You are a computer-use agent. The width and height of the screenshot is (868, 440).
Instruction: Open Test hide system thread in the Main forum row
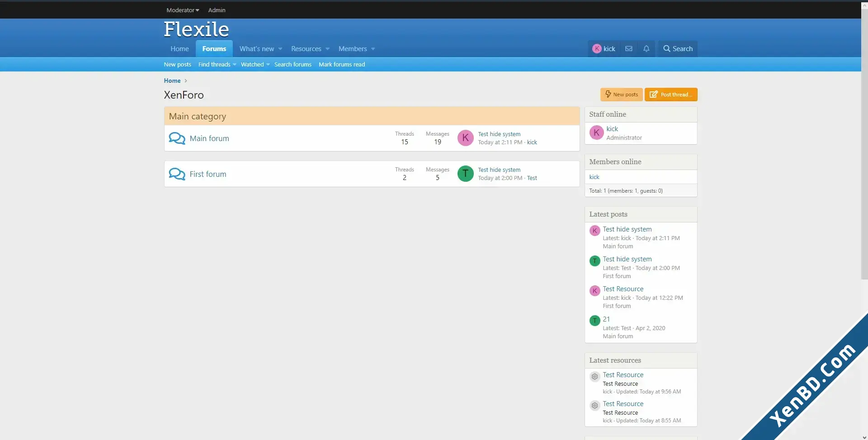pyautogui.click(x=499, y=134)
